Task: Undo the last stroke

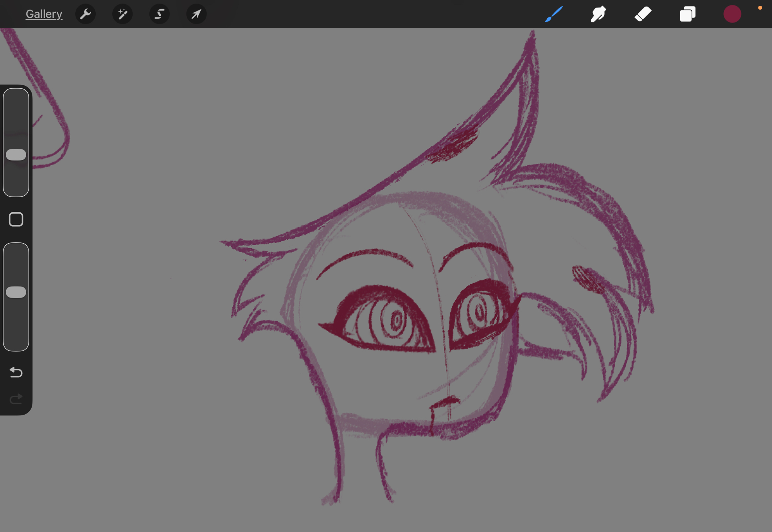Action: pos(16,372)
